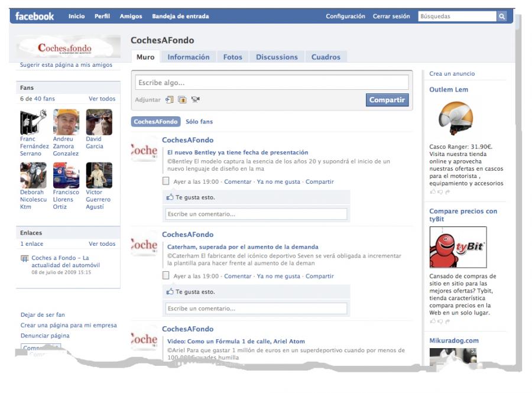Select the CochesAFondo wall filter

coord(155,122)
